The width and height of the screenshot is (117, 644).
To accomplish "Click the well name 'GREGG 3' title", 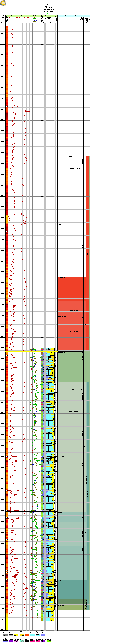I will [49, 5].
